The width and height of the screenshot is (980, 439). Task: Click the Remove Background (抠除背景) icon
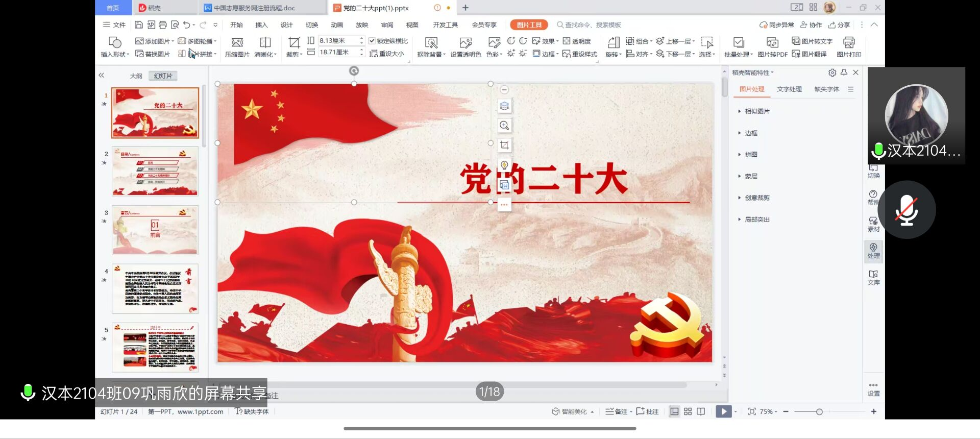click(431, 46)
